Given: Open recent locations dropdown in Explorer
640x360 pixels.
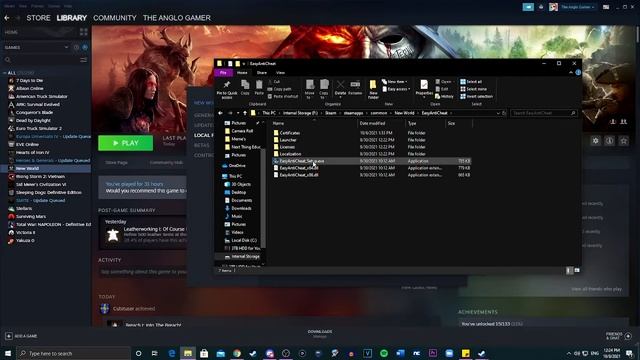Looking at the screenshot, I should pos(238,113).
